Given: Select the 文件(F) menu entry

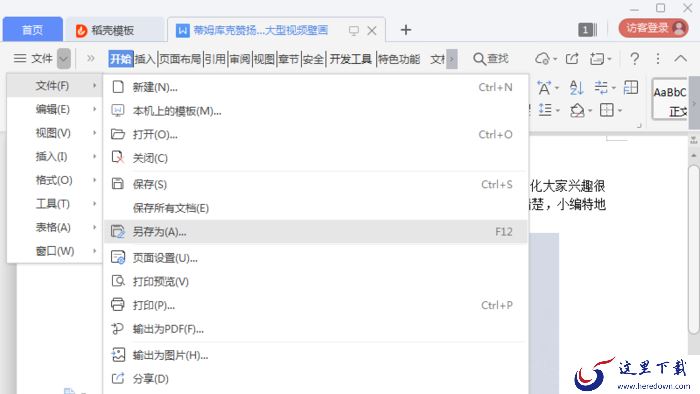Looking at the screenshot, I should tap(54, 86).
